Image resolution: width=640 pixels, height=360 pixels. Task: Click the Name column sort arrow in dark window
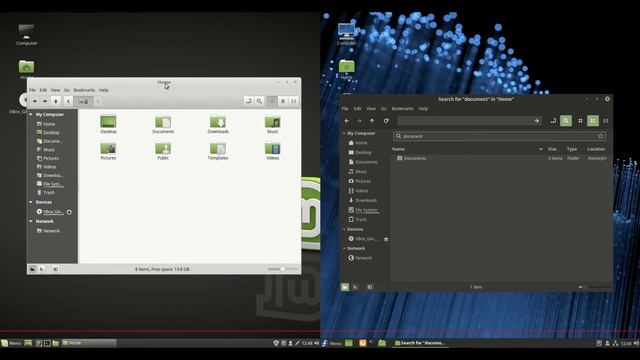click(x=541, y=149)
